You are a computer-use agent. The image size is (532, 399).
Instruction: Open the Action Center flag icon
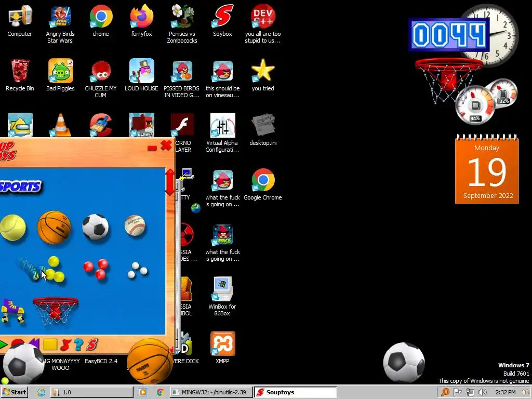(x=457, y=392)
